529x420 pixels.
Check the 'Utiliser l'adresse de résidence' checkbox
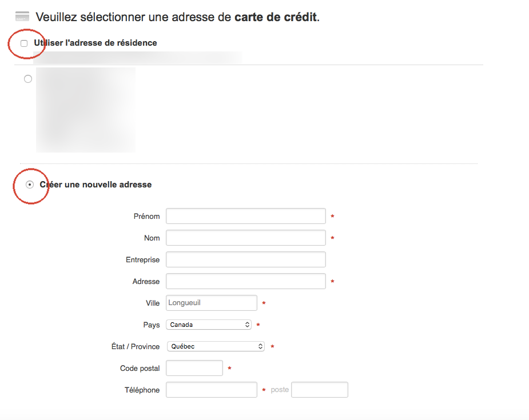[24, 43]
